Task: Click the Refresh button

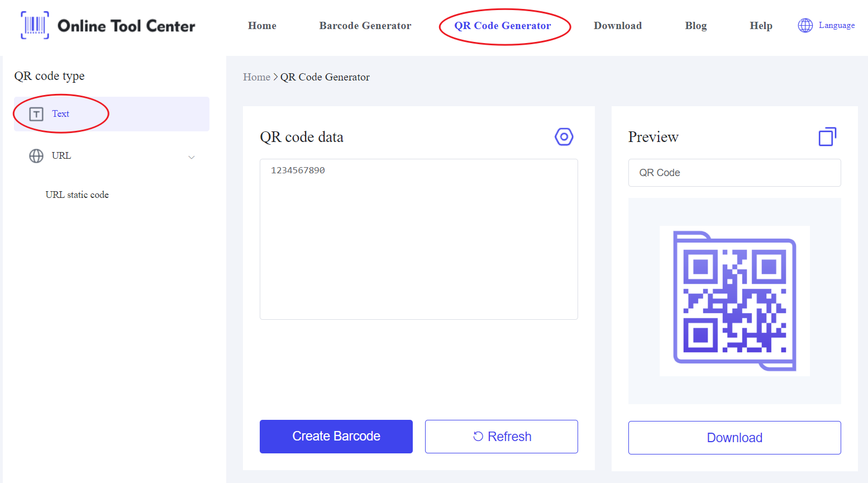Action: (x=502, y=437)
